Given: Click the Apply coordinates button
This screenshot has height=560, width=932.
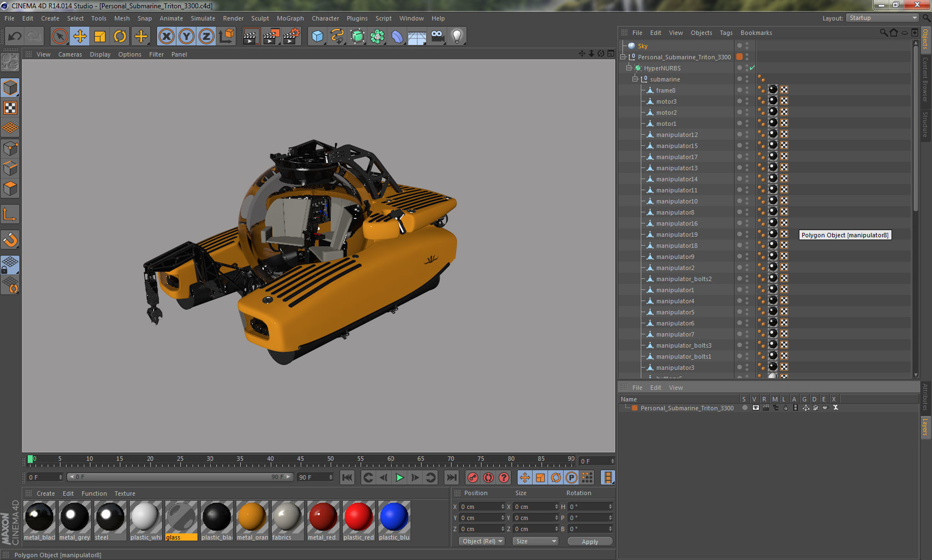Looking at the screenshot, I should click(590, 542).
